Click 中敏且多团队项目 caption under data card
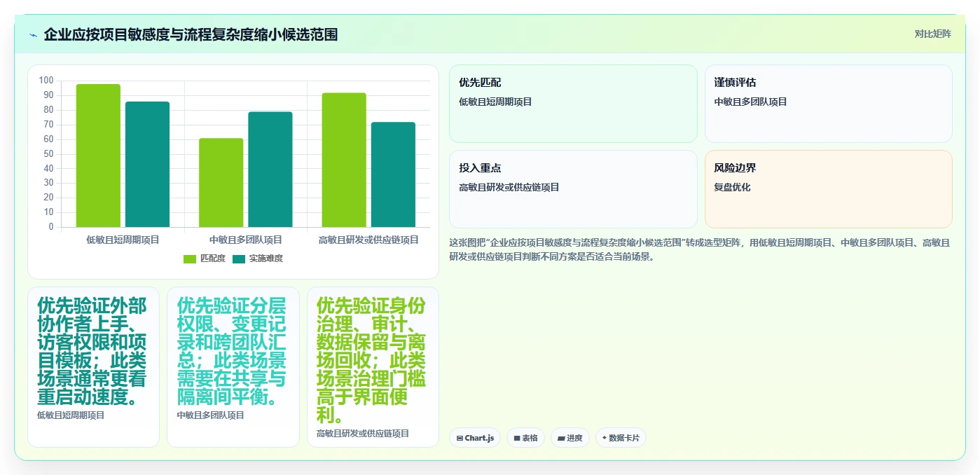This screenshot has width=980, height=475. 211,415
